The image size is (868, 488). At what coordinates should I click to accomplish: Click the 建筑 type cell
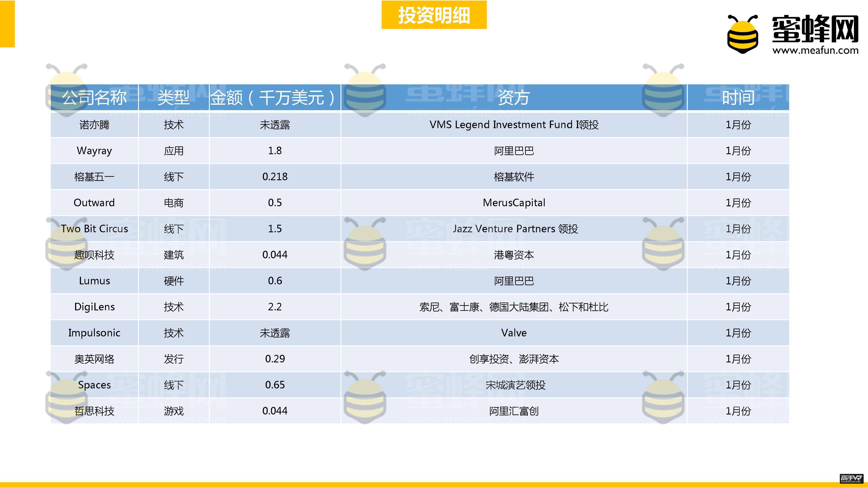click(x=174, y=255)
